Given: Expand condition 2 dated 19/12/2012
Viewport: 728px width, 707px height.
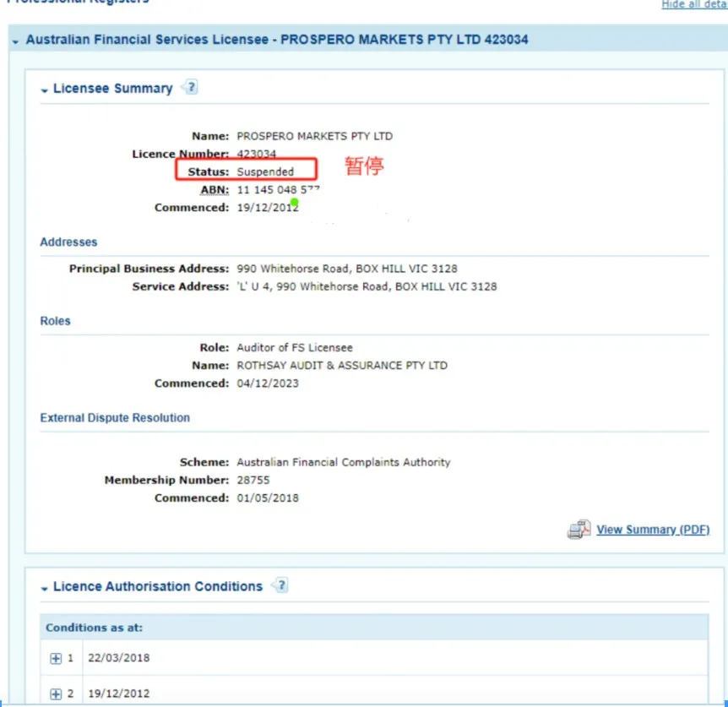Looking at the screenshot, I should (56, 693).
